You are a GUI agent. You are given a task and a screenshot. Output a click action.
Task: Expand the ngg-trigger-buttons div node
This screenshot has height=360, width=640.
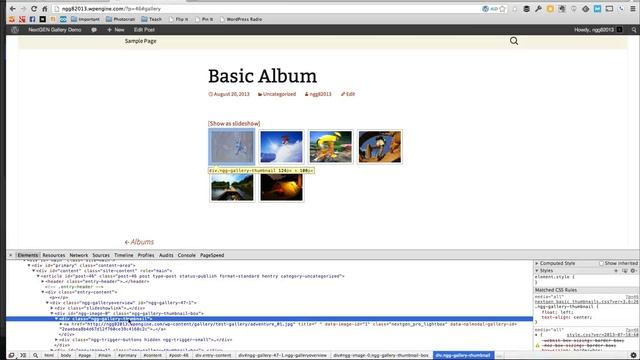pos(56,340)
